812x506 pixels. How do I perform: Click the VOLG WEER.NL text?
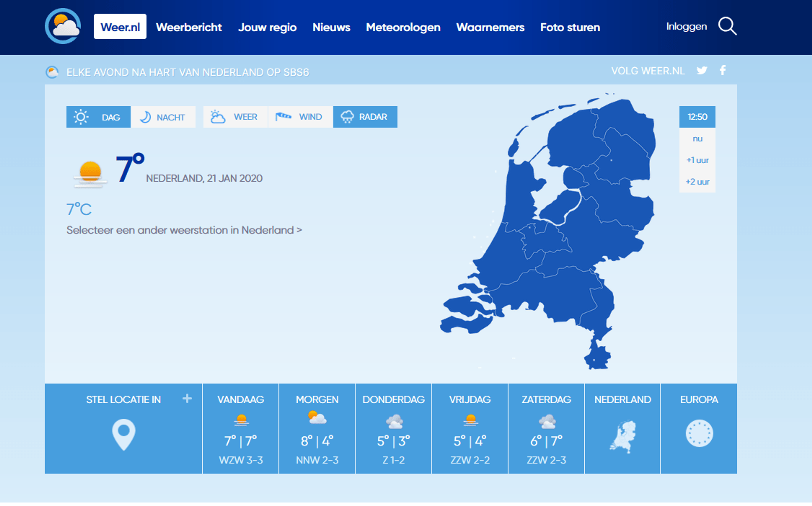(x=648, y=71)
